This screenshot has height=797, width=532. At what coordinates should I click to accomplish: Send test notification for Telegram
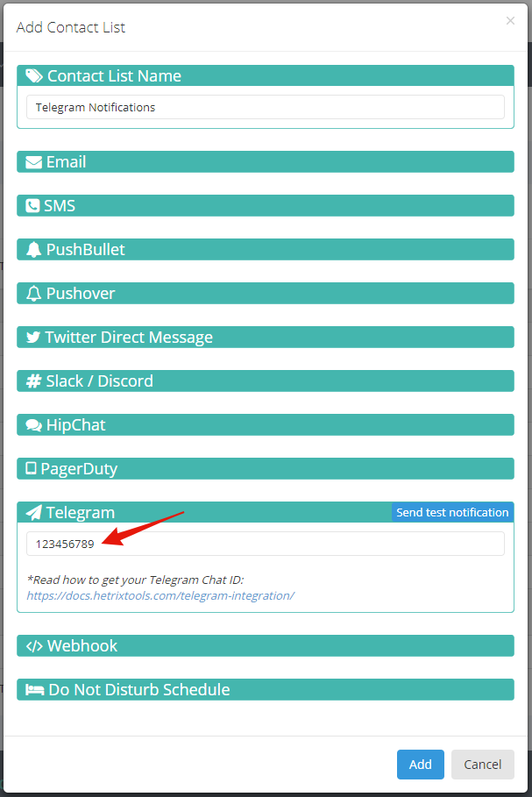click(452, 512)
